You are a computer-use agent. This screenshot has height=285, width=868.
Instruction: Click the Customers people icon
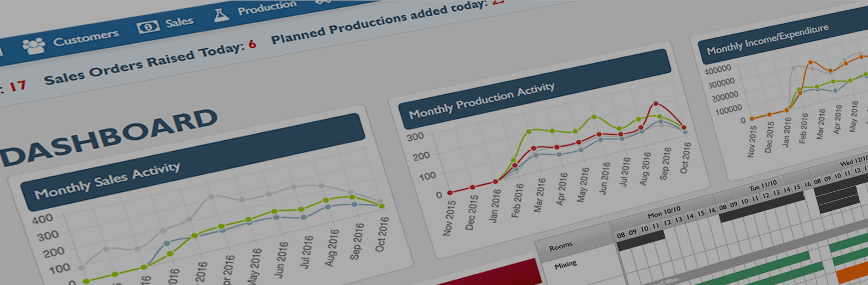point(34,46)
